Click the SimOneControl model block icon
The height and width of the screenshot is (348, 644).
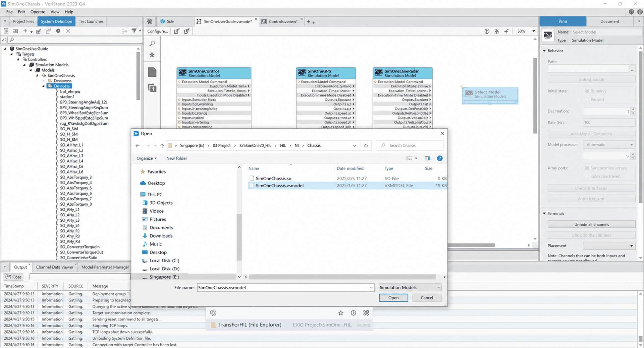[183, 73]
